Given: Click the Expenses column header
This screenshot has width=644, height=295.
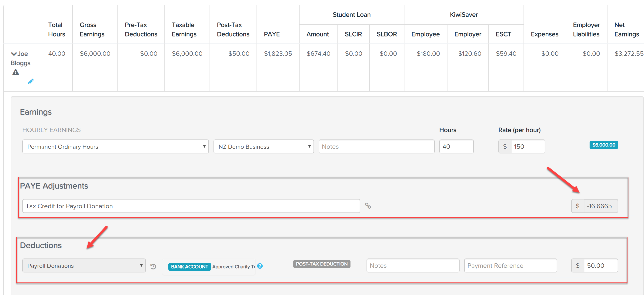Looking at the screenshot, I should pyautogui.click(x=544, y=34).
